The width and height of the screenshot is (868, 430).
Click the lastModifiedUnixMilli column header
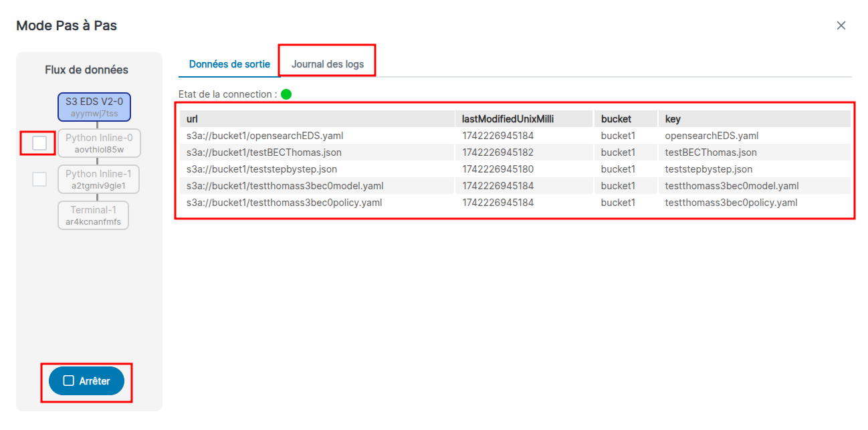pos(508,119)
